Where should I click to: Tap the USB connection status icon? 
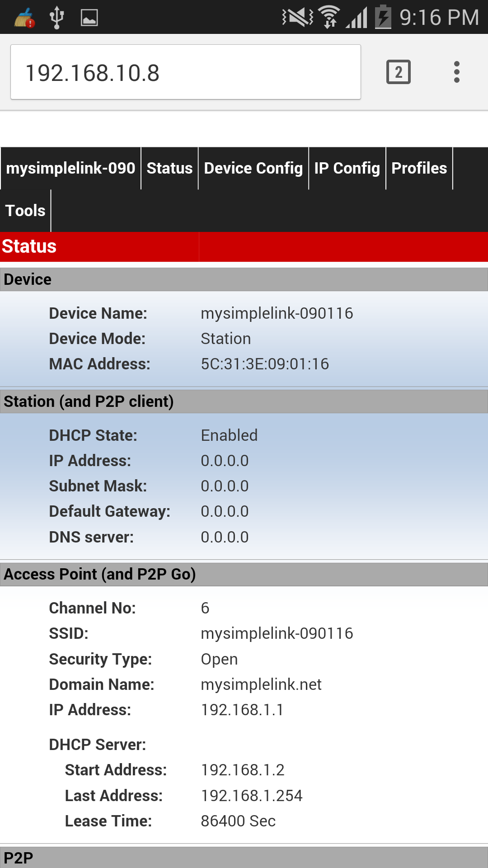click(x=56, y=18)
